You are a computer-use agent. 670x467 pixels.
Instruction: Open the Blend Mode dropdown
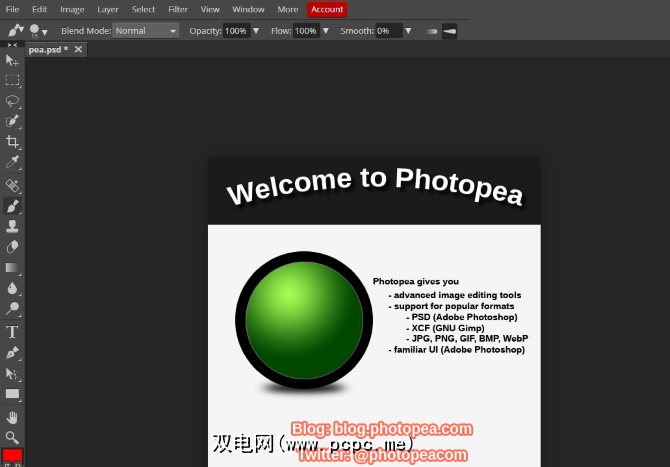(145, 31)
